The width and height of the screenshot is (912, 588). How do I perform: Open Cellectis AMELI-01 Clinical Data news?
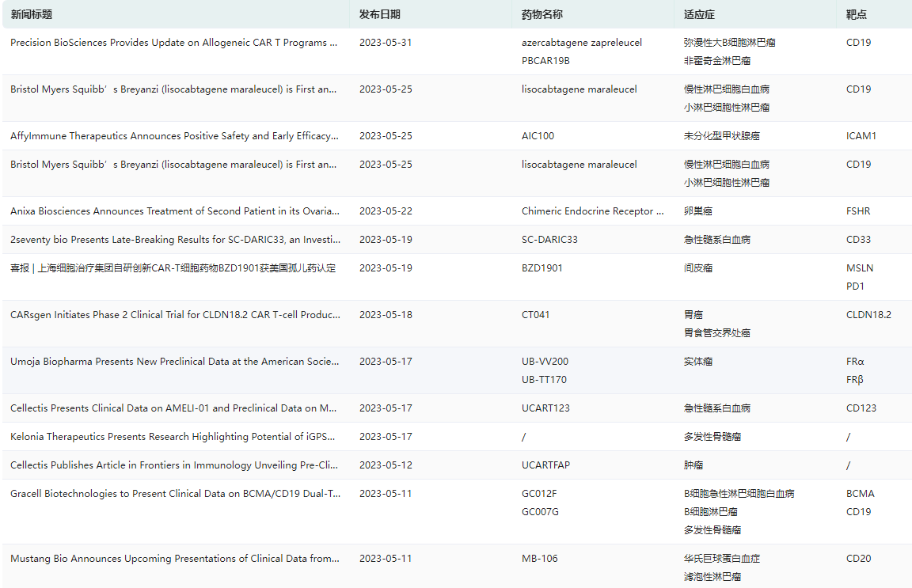coord(174,408)
